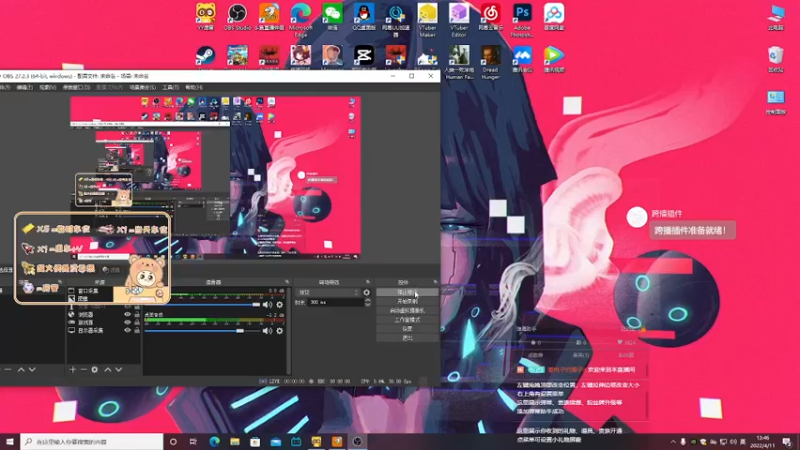Open the transition properties gear icon

coord(366,292)
